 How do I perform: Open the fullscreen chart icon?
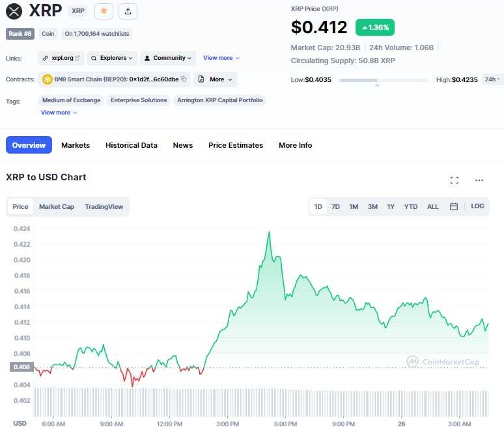pyautogui.click(x=455, y=180)
